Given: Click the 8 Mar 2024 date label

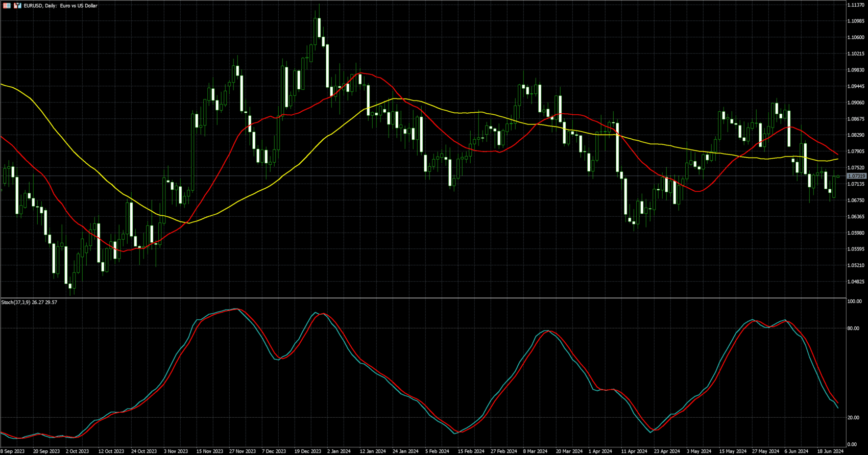Looking at the screenshot, I should point(535,451).
